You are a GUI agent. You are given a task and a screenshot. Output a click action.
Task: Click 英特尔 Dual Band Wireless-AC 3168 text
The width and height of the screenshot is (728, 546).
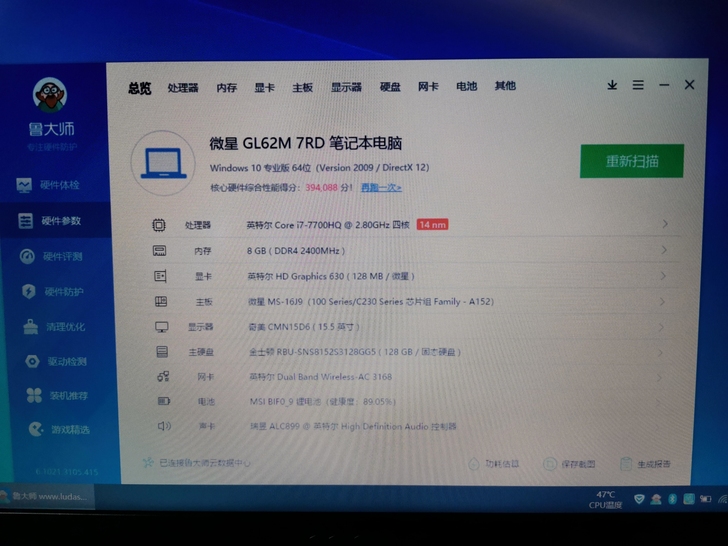click(x=320, y=377)
